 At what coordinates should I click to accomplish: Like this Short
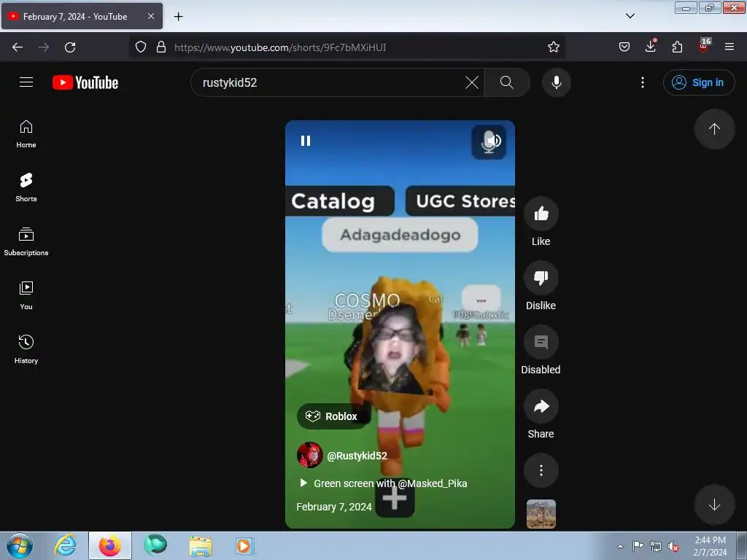click(541, 214)
